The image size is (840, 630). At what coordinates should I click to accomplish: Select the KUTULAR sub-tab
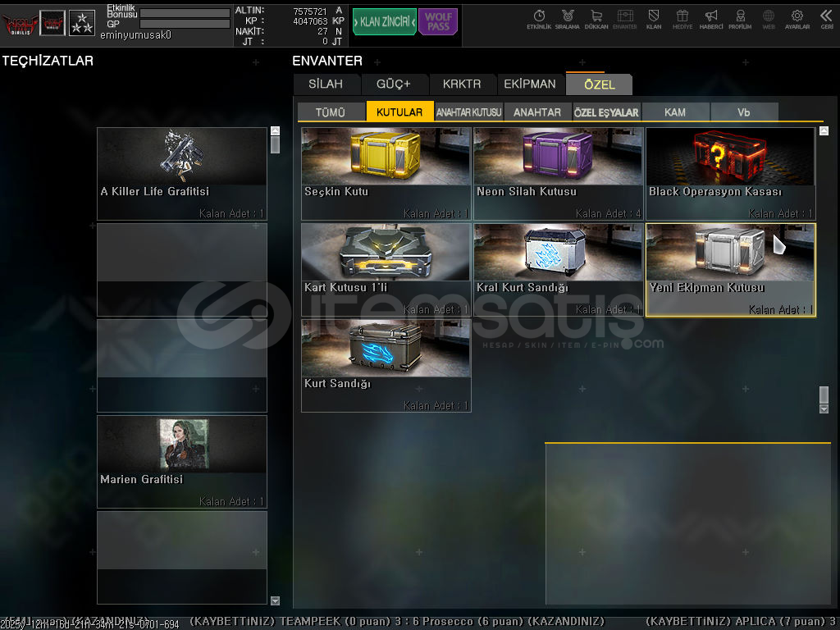(x=399, y=112)
